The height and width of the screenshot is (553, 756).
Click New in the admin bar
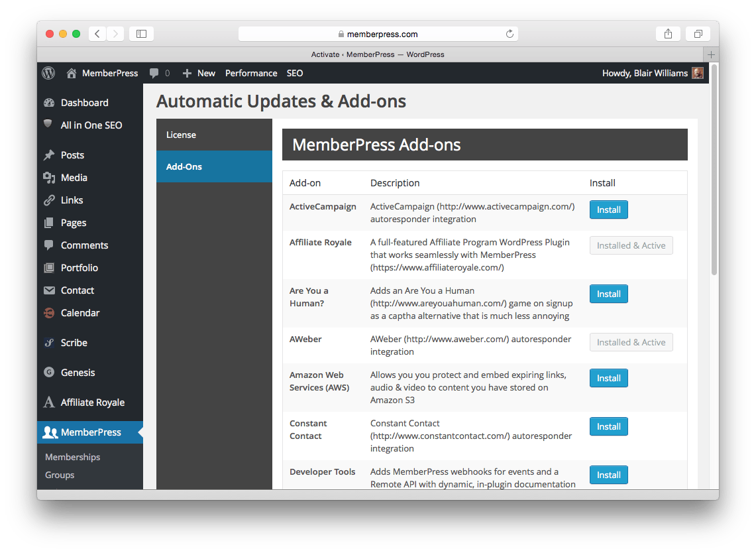click(206, 74)
